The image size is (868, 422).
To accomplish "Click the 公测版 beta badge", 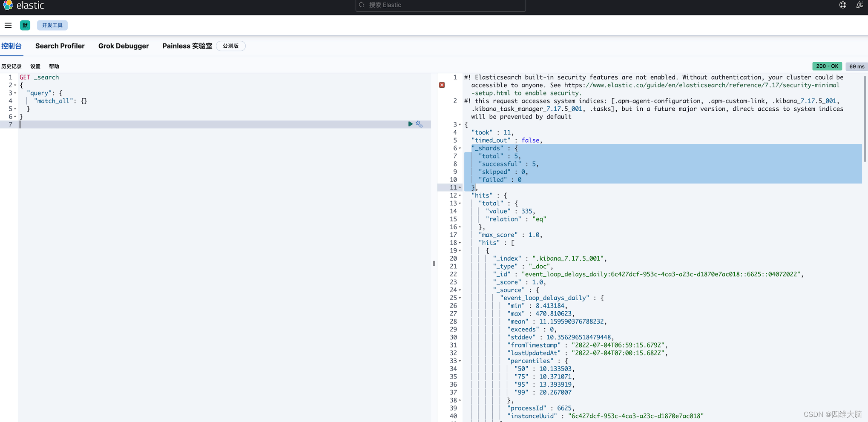I will [x=231, y=46].
